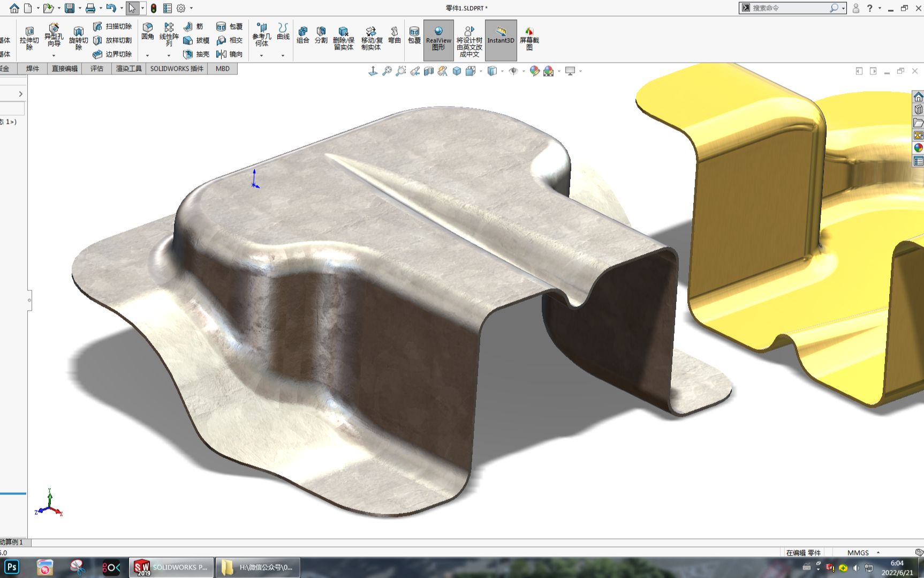Select Combine (组合) tool

[303, 35]
